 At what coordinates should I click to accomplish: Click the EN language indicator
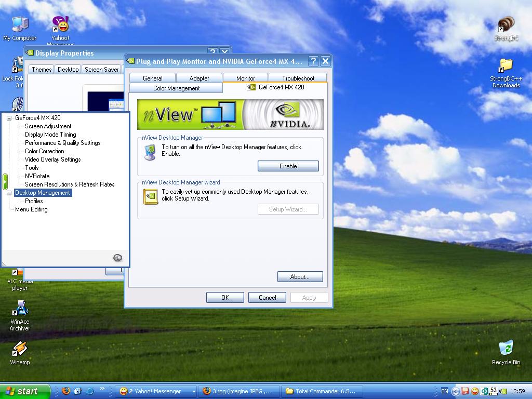(445, 391)
